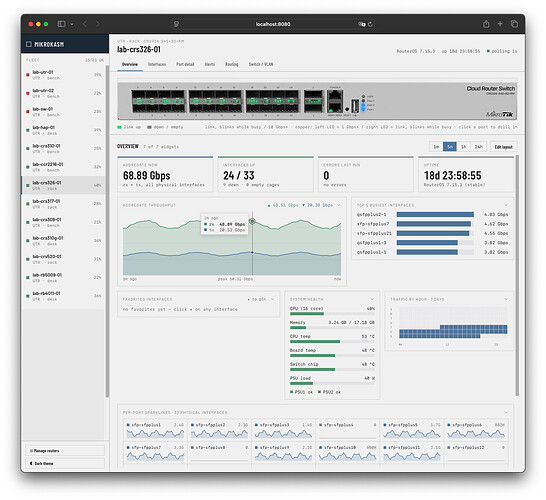Reload the page with the refresh icon

point(370,24)
